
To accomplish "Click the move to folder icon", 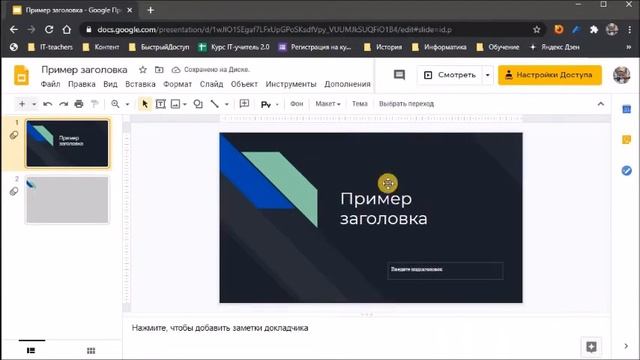I will point(159,70).
